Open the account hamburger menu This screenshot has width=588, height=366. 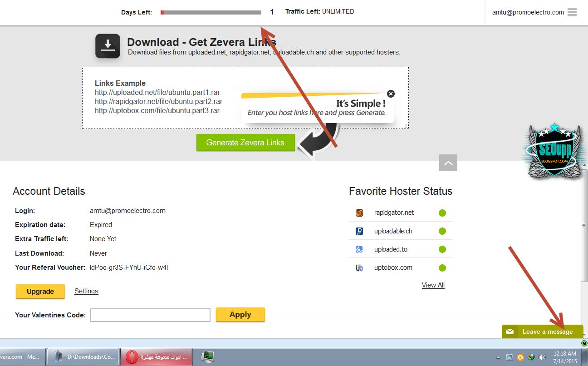tap(572, 12)
